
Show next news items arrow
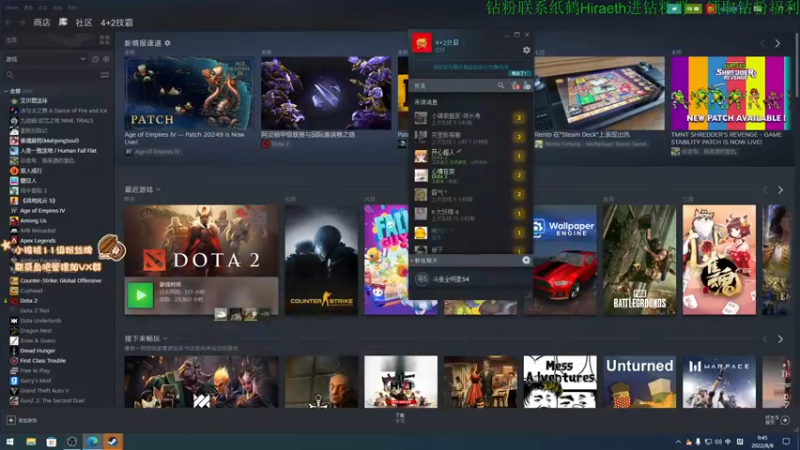(x=778, y=44)
